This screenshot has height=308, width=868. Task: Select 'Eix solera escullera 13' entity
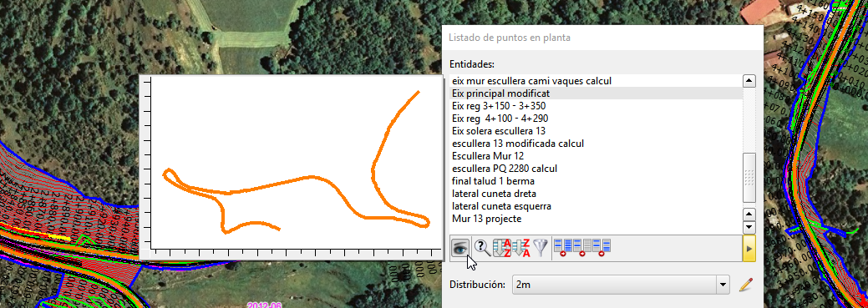tap(596, 131)
